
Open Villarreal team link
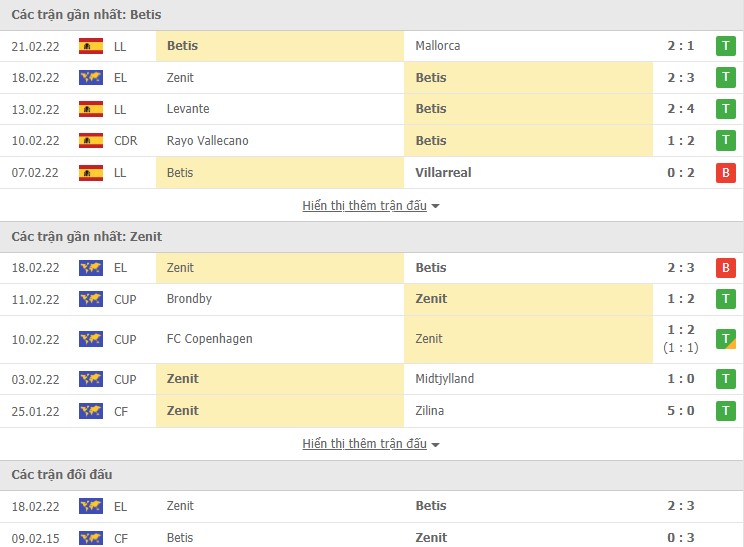(x=443, y=173)
